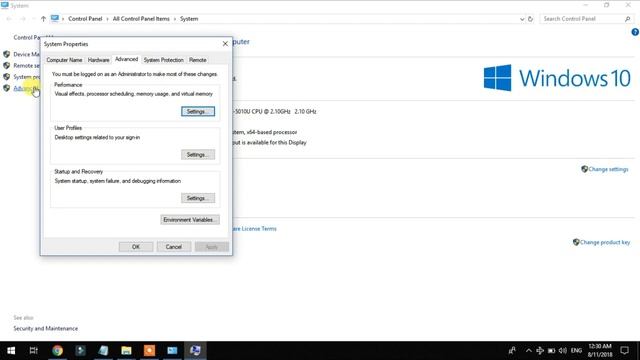Go to the Remote tab

point(198,60)
